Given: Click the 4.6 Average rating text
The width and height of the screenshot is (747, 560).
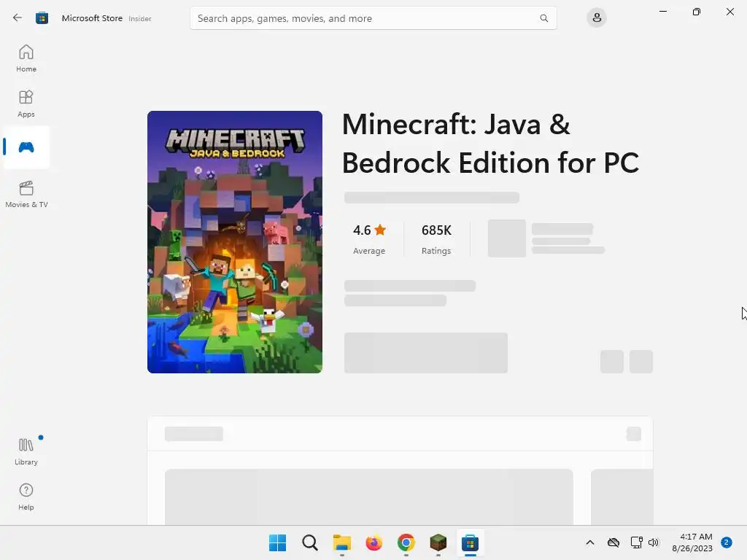Looking at the screenshot, I should (x=369, y=239).
